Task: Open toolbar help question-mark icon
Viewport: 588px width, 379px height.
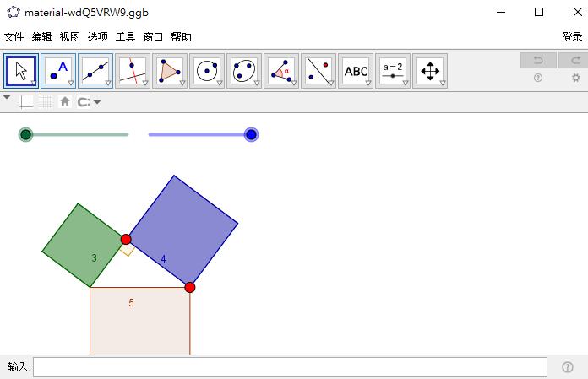Action: (538, 78)
